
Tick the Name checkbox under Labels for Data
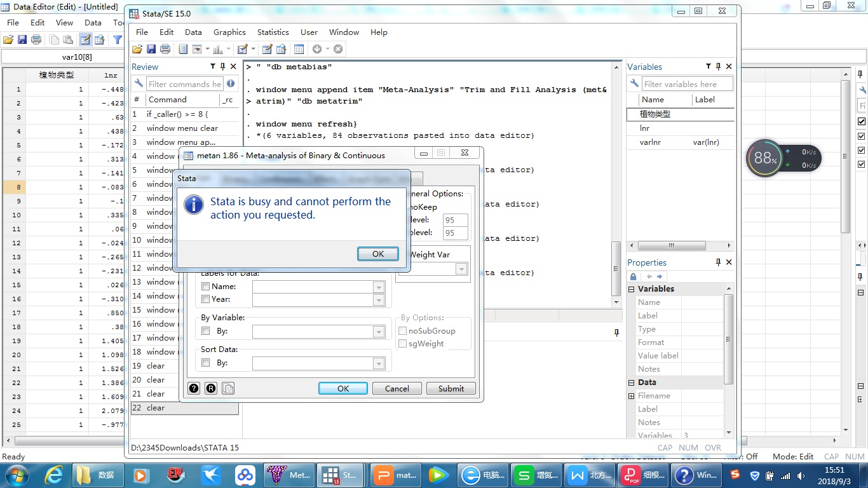point(205,287)
